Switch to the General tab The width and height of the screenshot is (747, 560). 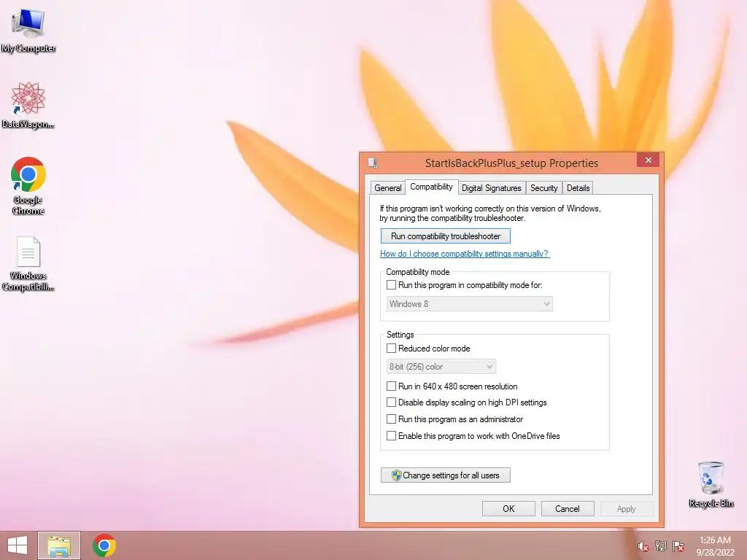click(388, 188)
